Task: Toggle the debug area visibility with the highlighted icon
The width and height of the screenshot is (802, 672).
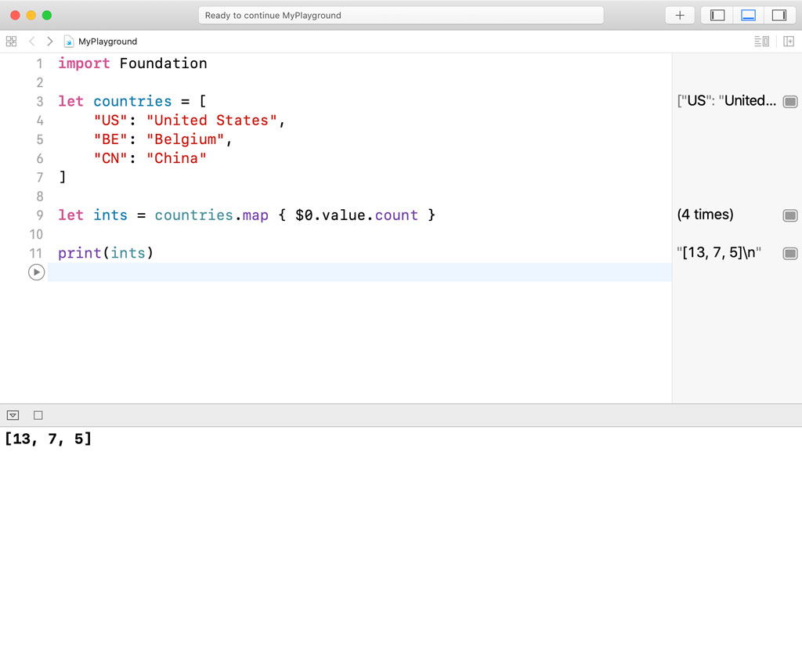Action: pyautogui.click(x=749, y=15)
